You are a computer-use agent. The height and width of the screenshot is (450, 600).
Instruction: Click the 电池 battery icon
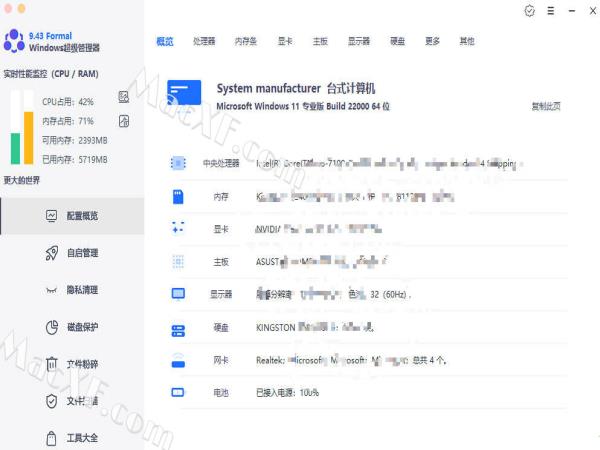(178, 393)
